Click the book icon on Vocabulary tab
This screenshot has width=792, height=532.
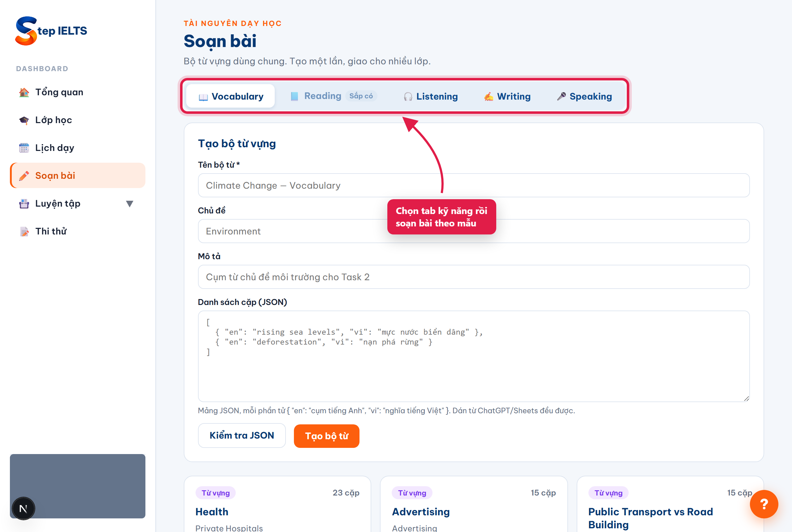click(203, 97)
